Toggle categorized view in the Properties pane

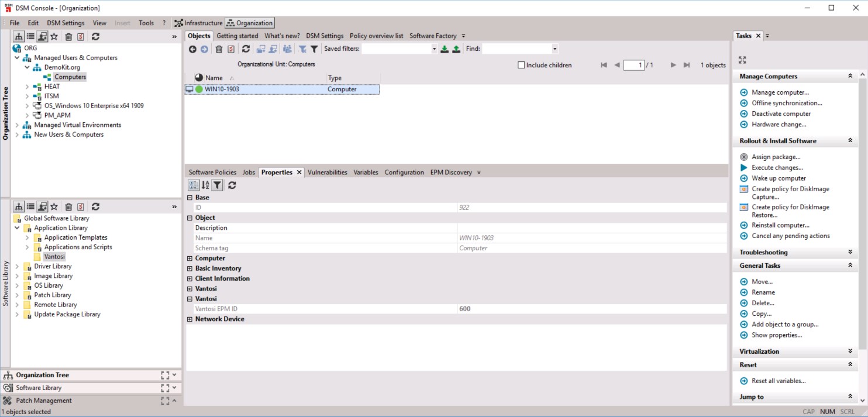pyautogui.click(x=194, y=185)
